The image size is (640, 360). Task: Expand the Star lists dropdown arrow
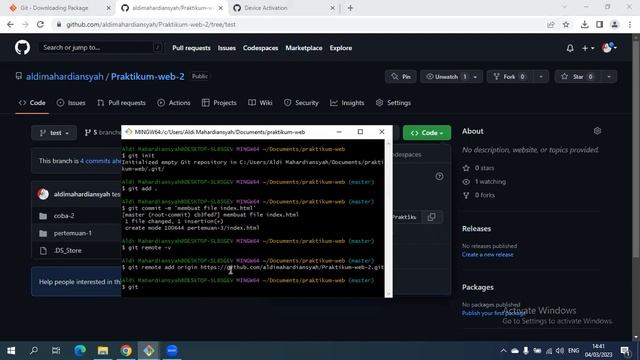pos(609,77)
